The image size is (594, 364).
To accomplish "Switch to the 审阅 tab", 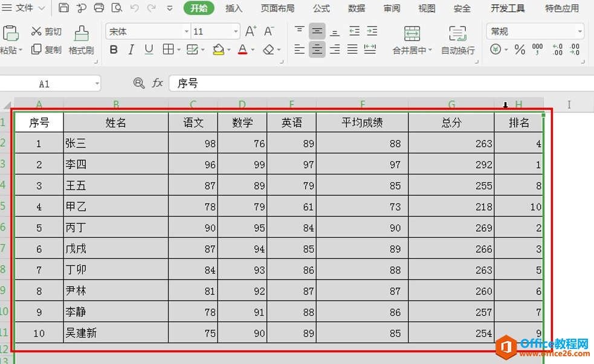I will tap(392, 8).
